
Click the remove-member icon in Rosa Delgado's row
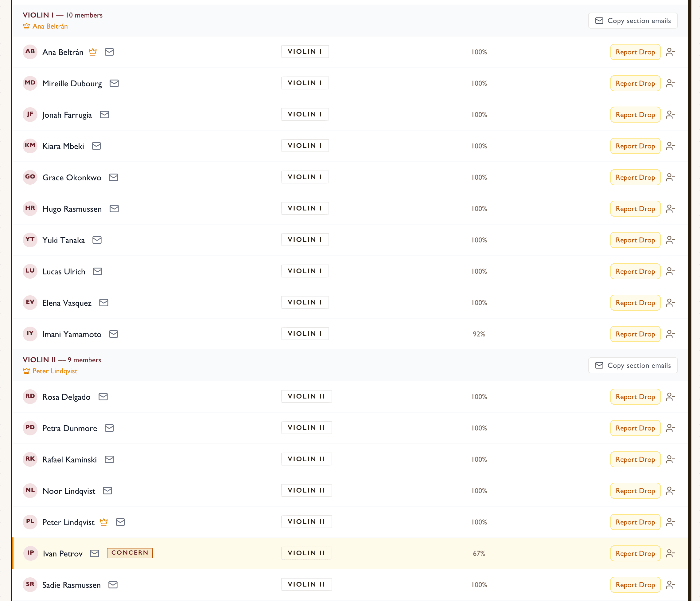click(x=670, y=397)
